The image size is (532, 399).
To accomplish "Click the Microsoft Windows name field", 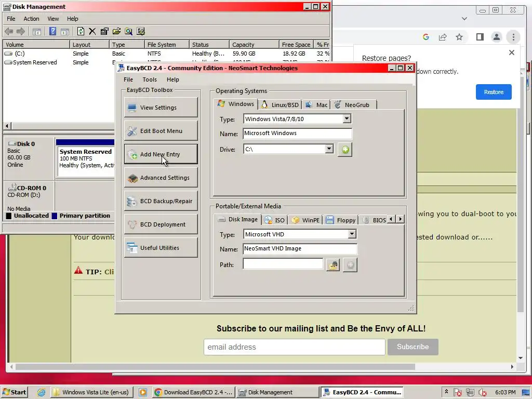I will click(x=297, y=134).
